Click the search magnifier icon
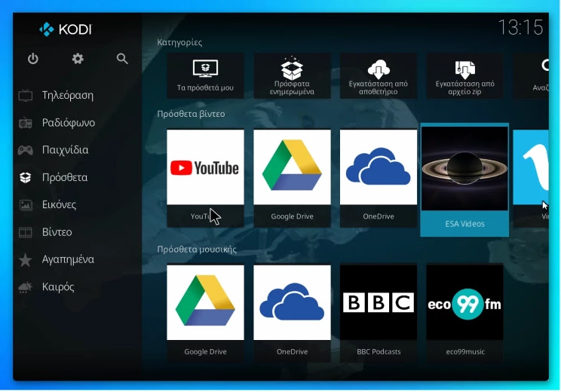The image size is (561, 392). click(x=122, y=58)
